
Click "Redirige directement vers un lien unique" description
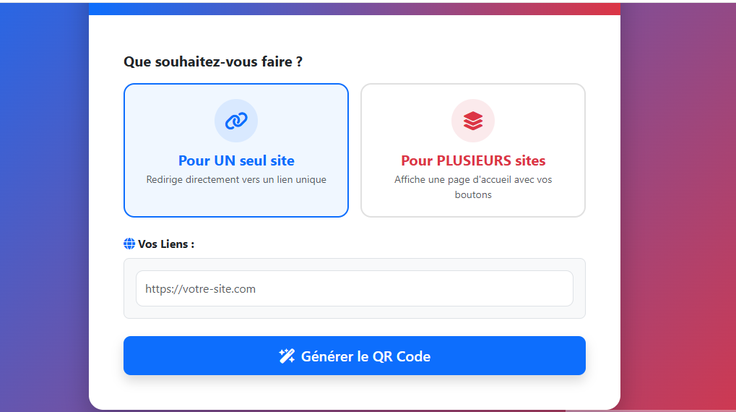236,179
